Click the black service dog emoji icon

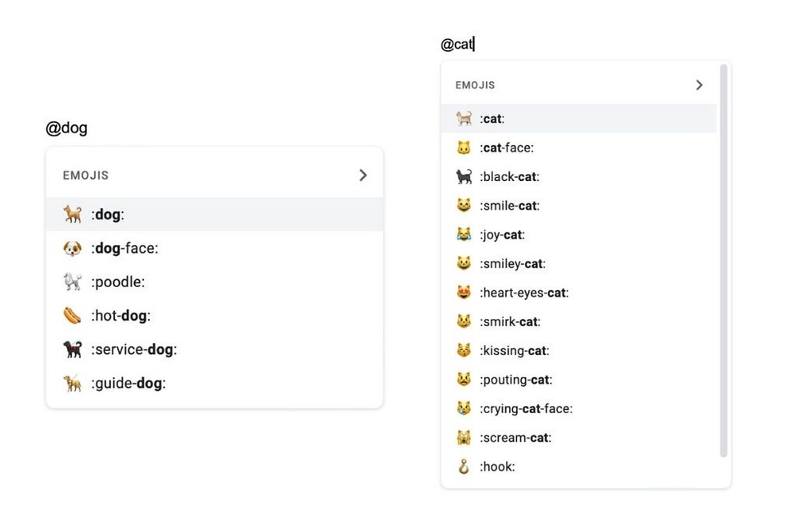(73, 349)
